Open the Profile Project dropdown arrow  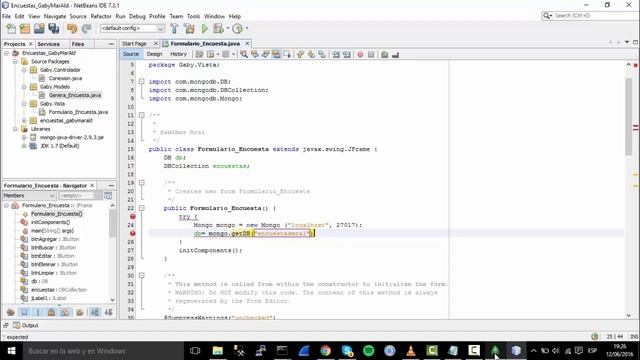(x=247, y=29)
